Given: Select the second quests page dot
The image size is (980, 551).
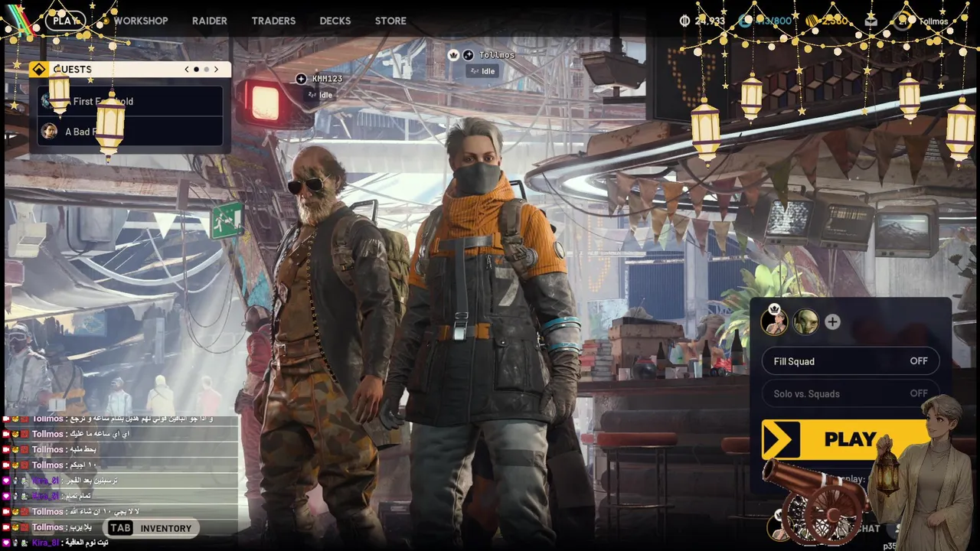Looking at the screenshot, I should point(206,69).
